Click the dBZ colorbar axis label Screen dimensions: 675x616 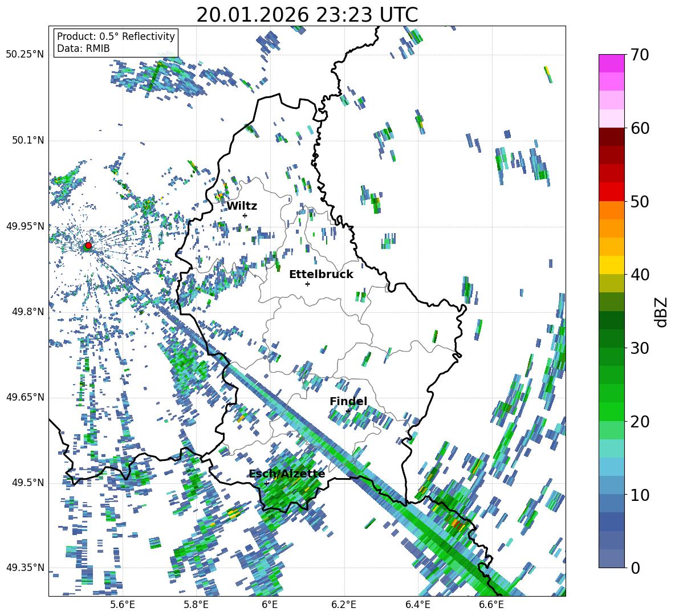(x=662, y=312)
